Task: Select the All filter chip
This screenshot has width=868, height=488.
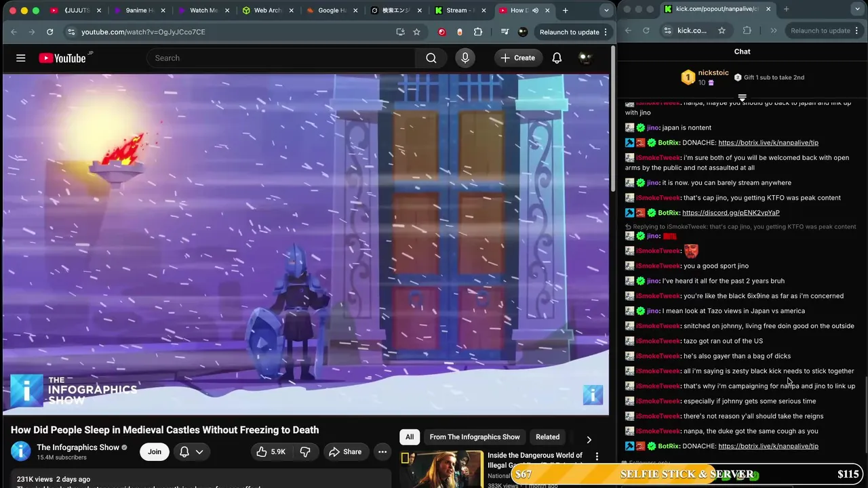Action: (410, 437)
